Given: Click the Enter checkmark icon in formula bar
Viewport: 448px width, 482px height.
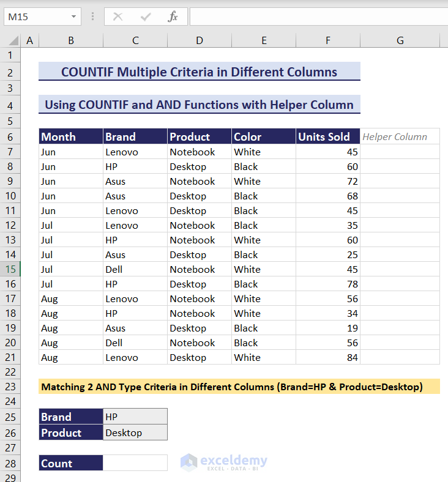Looking at the screenshot, I should [x=146, y=17].
